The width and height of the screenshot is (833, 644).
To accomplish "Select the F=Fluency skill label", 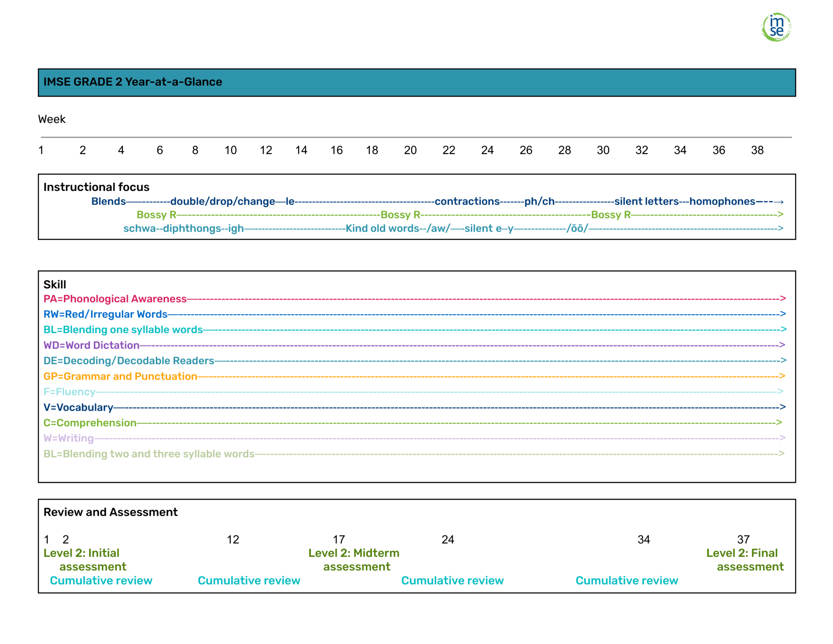I will [69, 392].
